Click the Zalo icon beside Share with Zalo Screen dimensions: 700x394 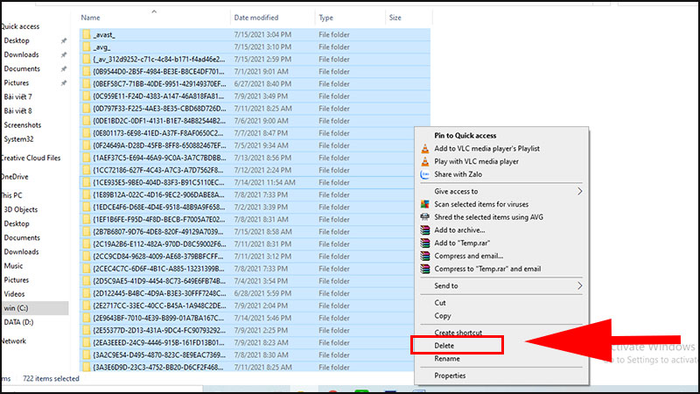click(x=425, y=174)
